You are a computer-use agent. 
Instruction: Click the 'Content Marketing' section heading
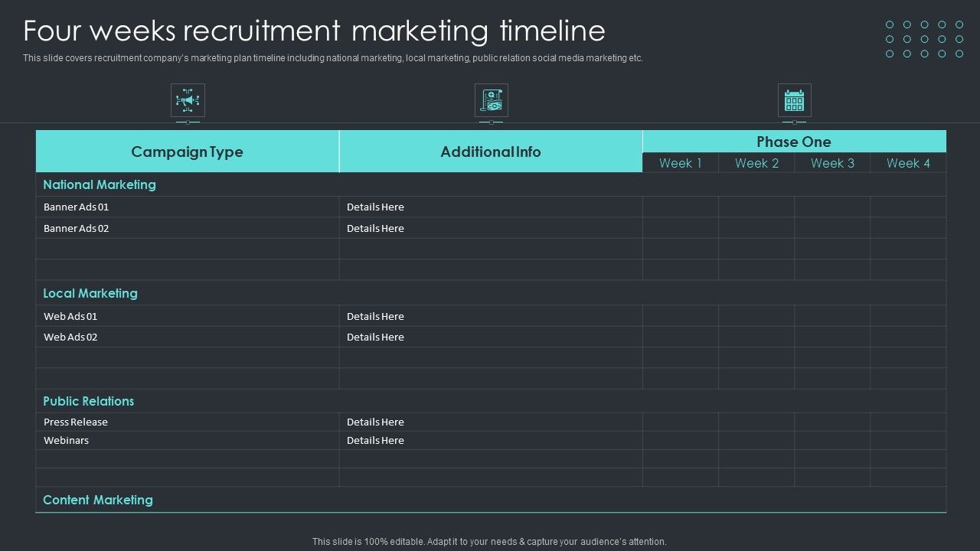(98, 500)
